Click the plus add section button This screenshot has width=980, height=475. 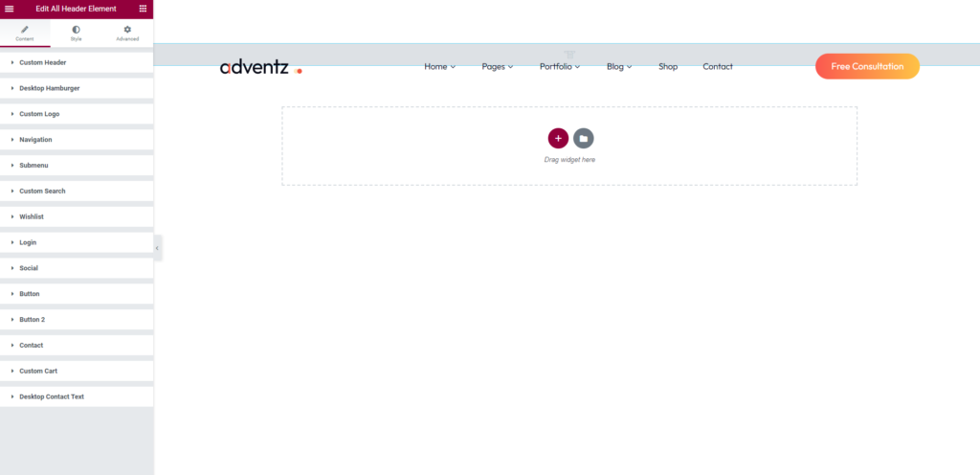[558, 138]
